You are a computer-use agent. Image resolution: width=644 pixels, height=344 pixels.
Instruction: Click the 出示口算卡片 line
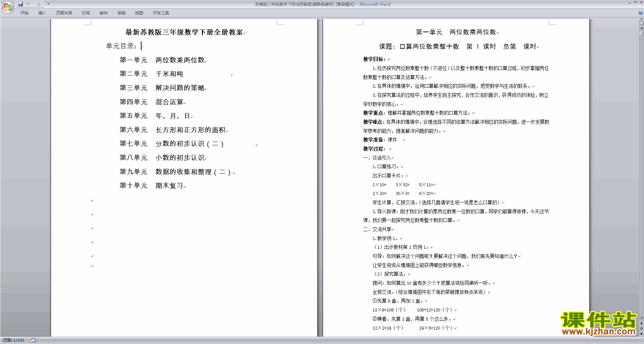[x=388, y=176]
